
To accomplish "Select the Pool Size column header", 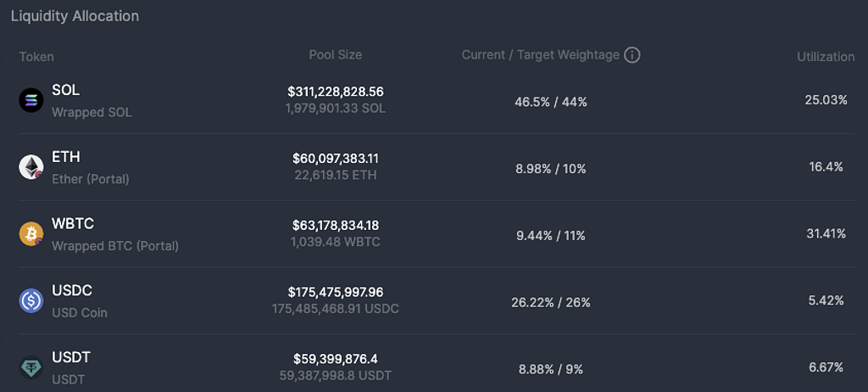I will pyautogui.click(x=335, y=55).
